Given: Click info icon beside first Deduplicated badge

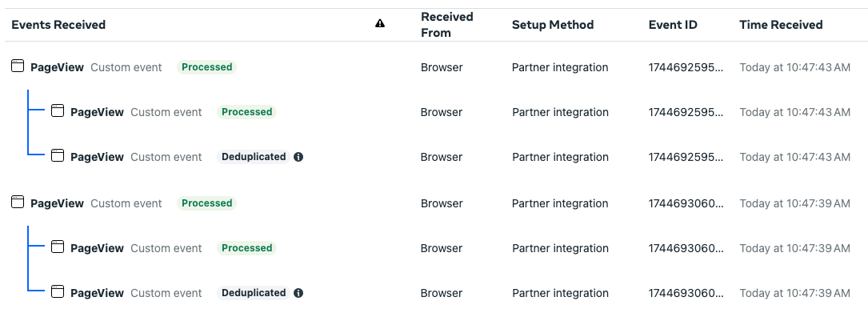Looking at the screenshot, I should click(x=298, y=157).
